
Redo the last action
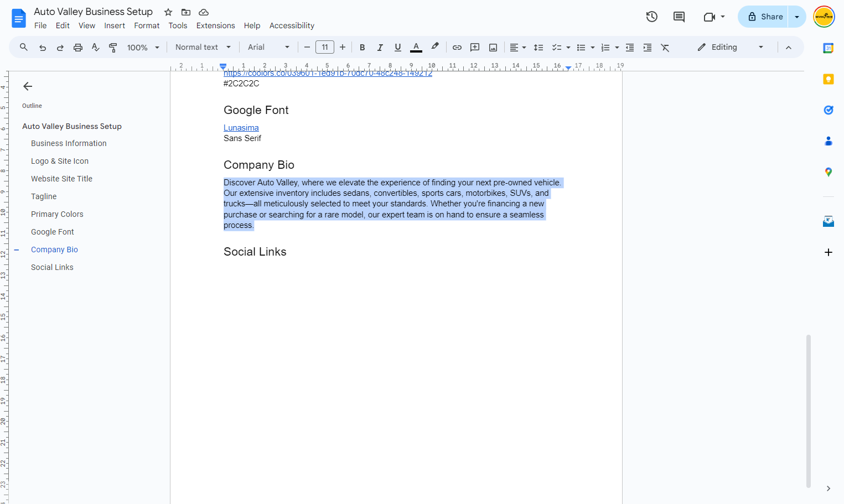[x=60, y=48]
